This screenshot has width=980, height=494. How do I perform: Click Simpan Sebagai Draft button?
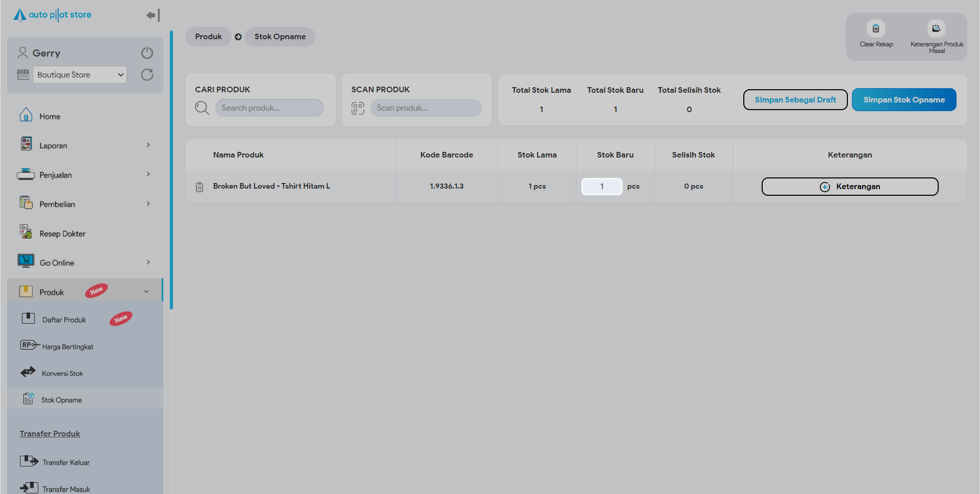pyautogui.click(x=795, y=100)
